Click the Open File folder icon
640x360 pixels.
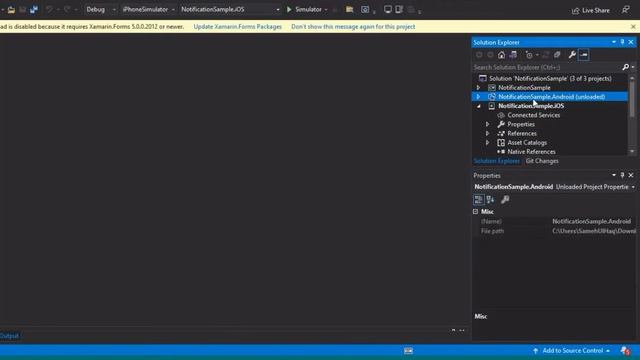[11, 9]
